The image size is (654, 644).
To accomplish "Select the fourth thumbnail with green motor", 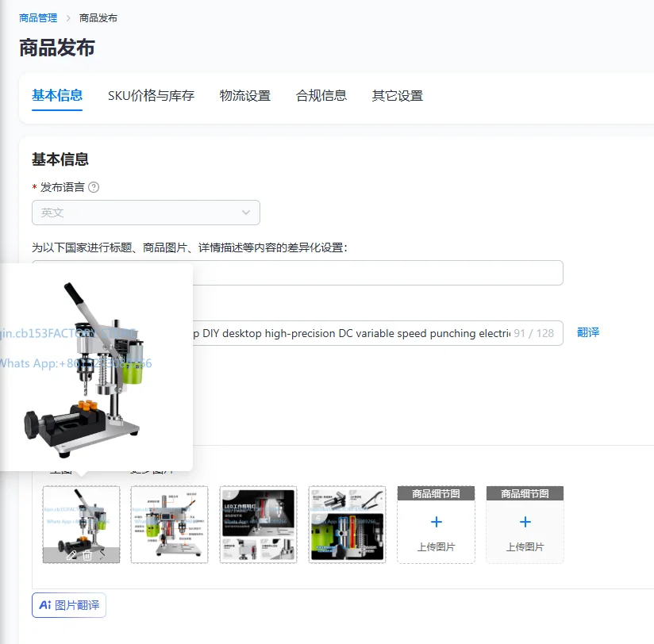I will point(347,524).
